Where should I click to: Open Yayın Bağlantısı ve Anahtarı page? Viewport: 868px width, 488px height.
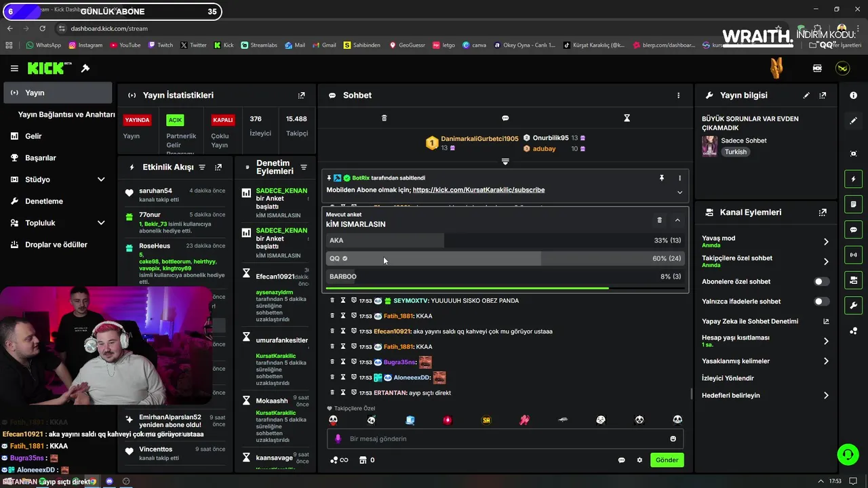pos(66,115)
